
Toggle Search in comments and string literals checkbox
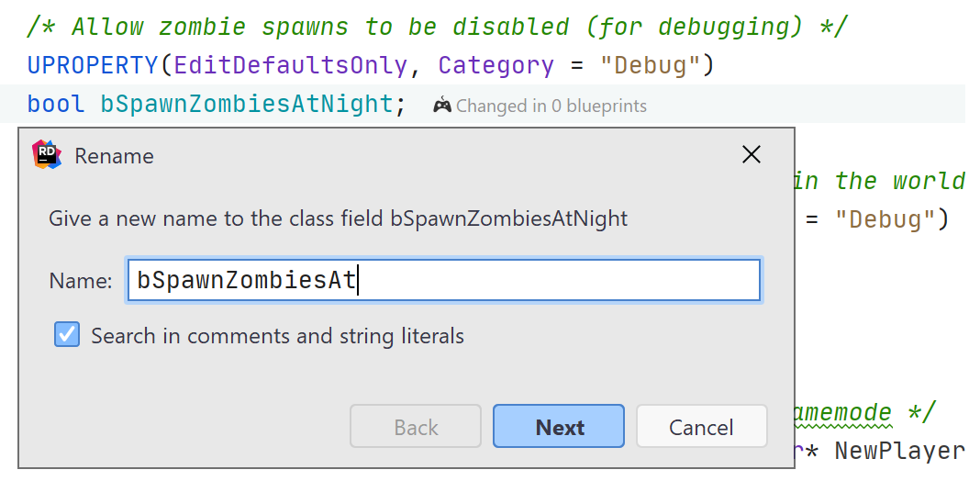(x=67, y=335)
